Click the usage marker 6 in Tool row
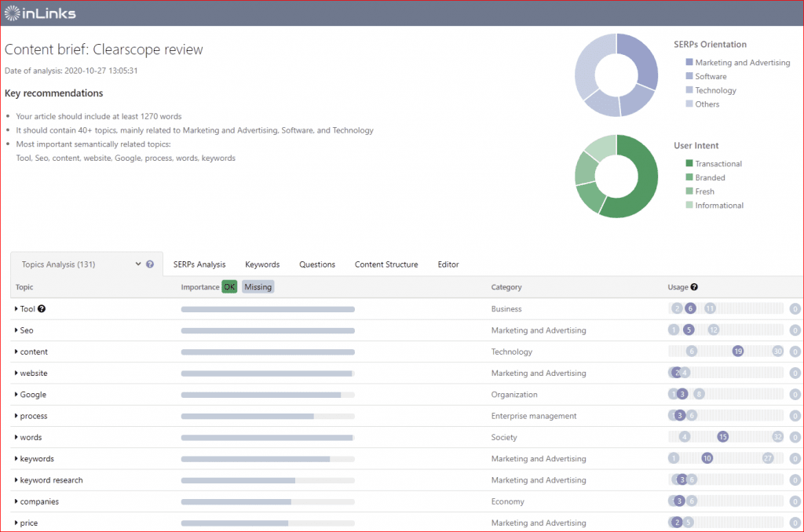Viewport: 804px width, 532px height. tap(690, 308)
